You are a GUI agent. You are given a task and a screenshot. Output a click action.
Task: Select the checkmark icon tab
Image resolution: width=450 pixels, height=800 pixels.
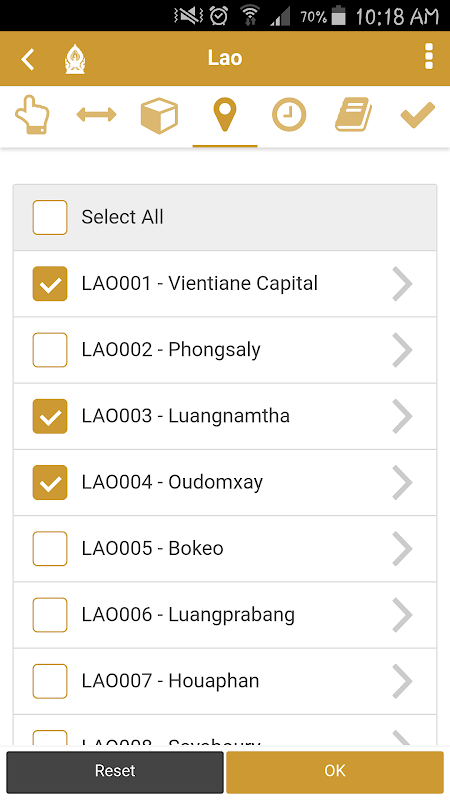418,115
